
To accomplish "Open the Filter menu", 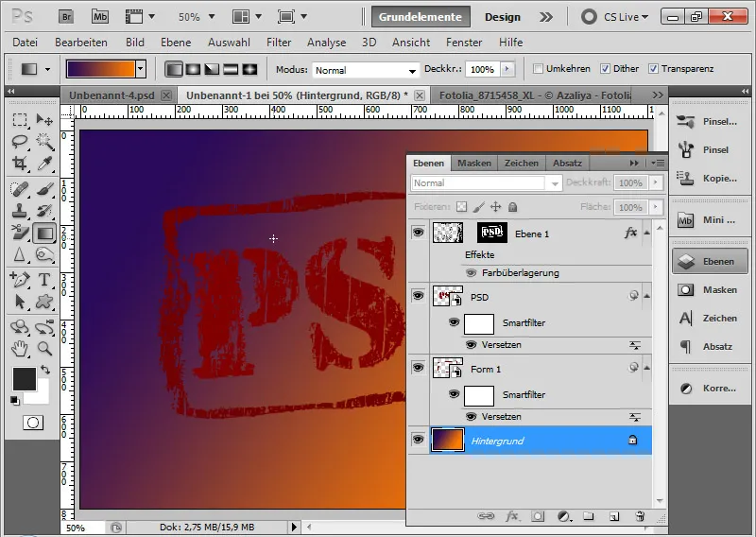I will click(279, 43).
